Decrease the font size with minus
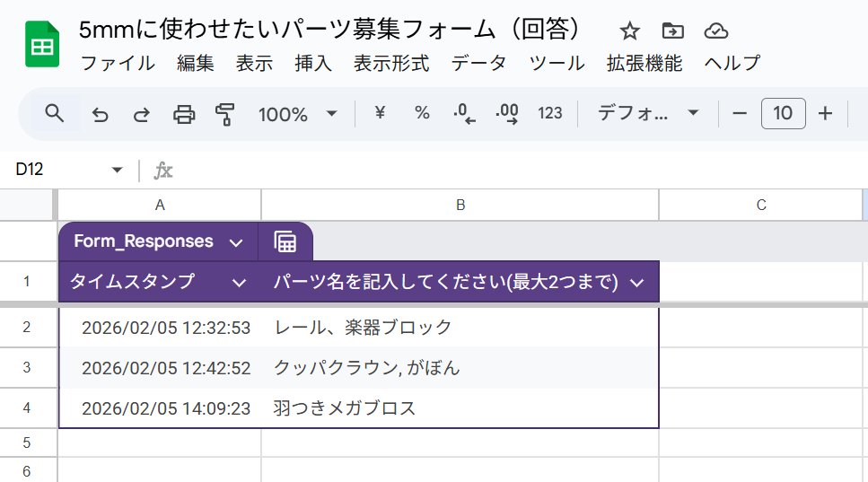868x482 pixels. click(x=740, y=113)
